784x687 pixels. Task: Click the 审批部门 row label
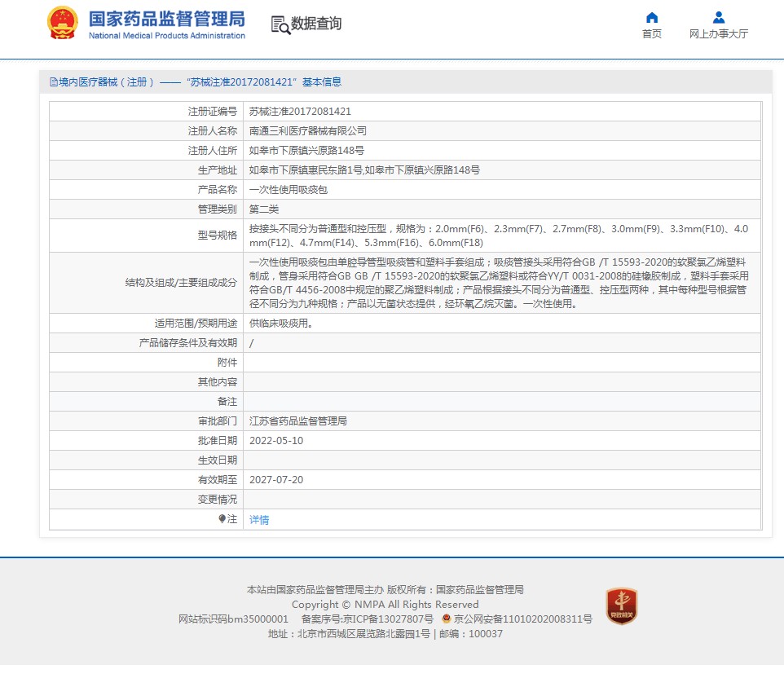click(x=218, y=421)
